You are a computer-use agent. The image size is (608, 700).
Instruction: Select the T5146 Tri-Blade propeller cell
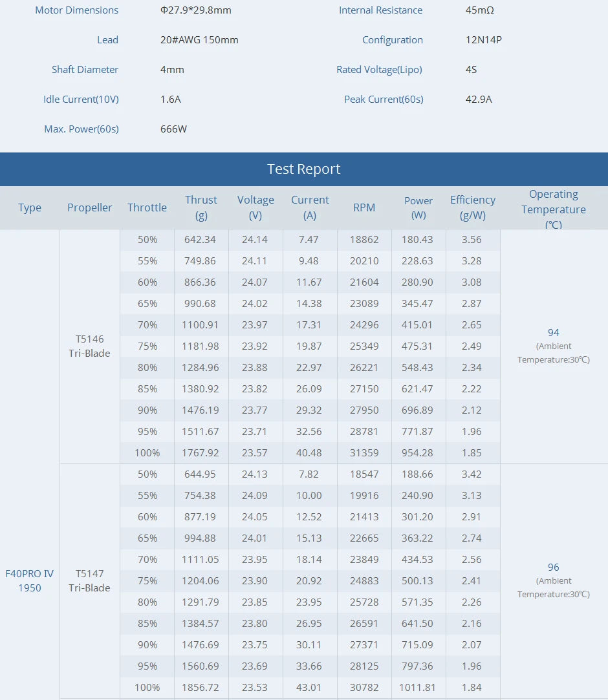[x=89, y=346]
